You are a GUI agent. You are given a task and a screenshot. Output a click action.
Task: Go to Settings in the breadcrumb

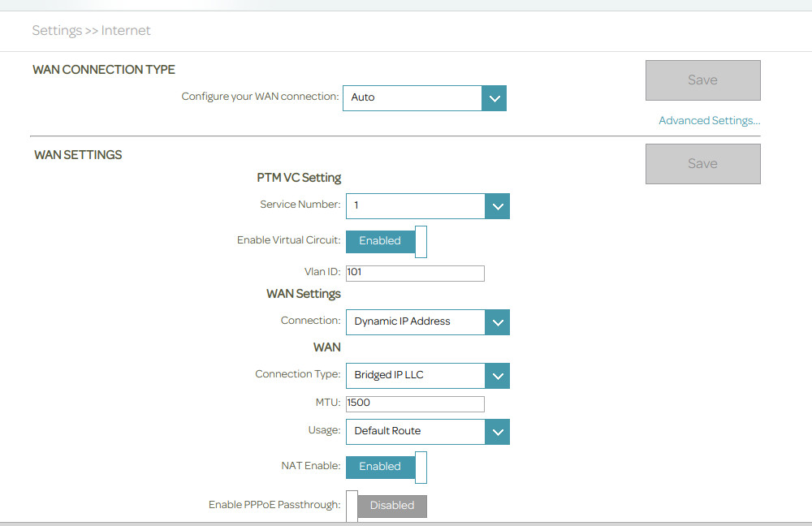click(x=57, y=31)
